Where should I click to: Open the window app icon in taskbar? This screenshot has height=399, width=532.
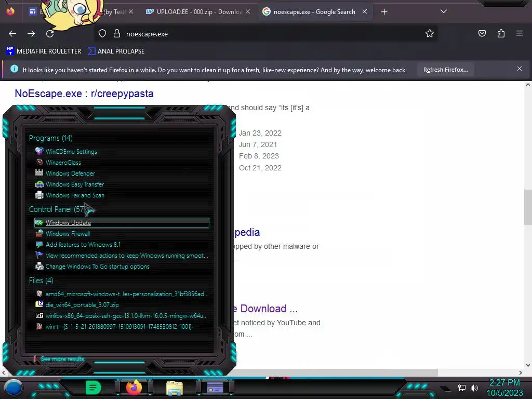(x=215, y=388)
